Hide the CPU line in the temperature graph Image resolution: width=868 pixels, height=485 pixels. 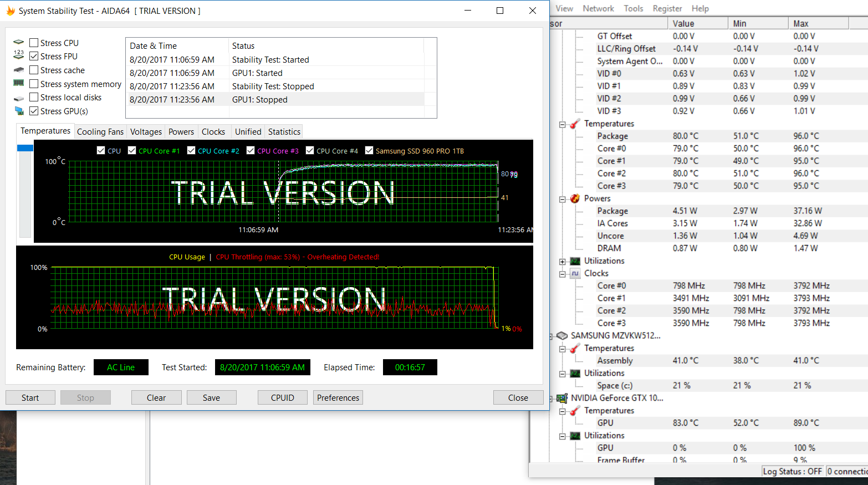coord(101,150)
